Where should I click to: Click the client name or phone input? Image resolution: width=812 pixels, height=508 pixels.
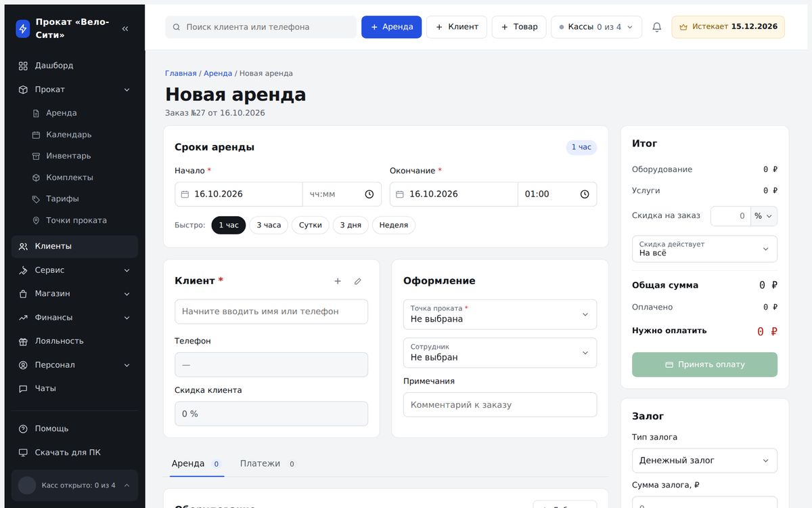click(x=271, y=312)
